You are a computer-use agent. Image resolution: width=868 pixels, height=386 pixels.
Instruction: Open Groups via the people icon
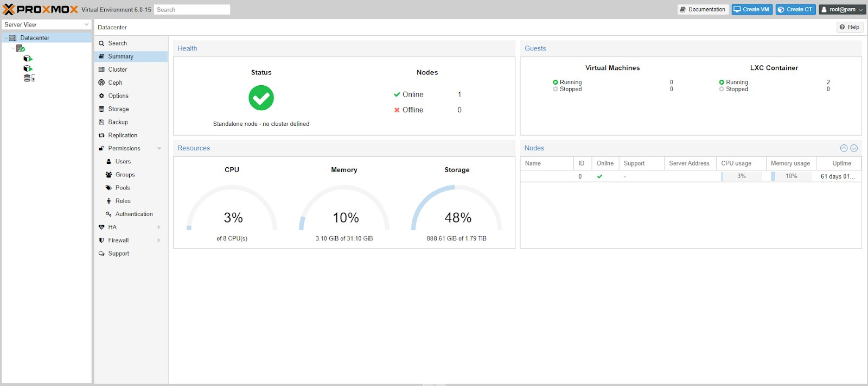pos(108,175)
